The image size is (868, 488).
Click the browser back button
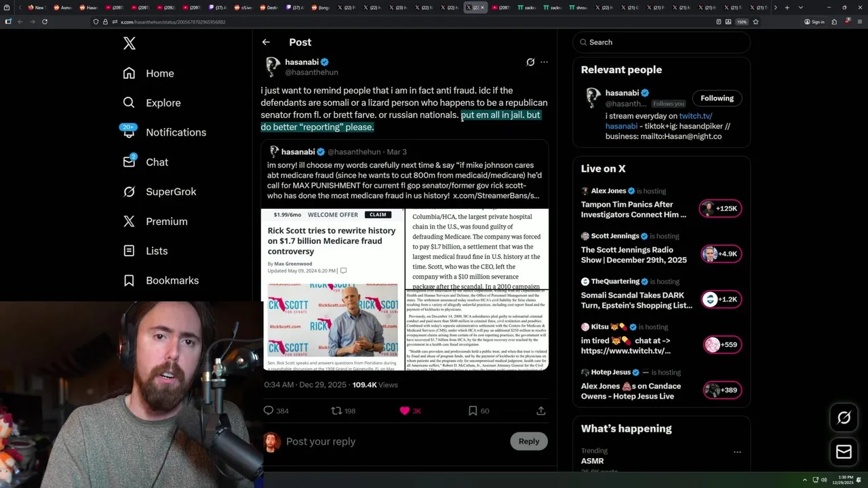tap(20, 22)
